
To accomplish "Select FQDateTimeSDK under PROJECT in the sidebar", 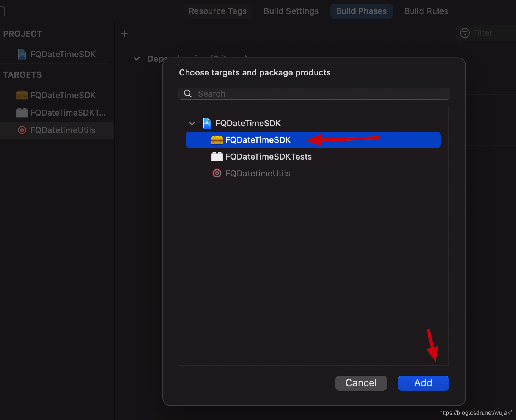I will [57, 54].
